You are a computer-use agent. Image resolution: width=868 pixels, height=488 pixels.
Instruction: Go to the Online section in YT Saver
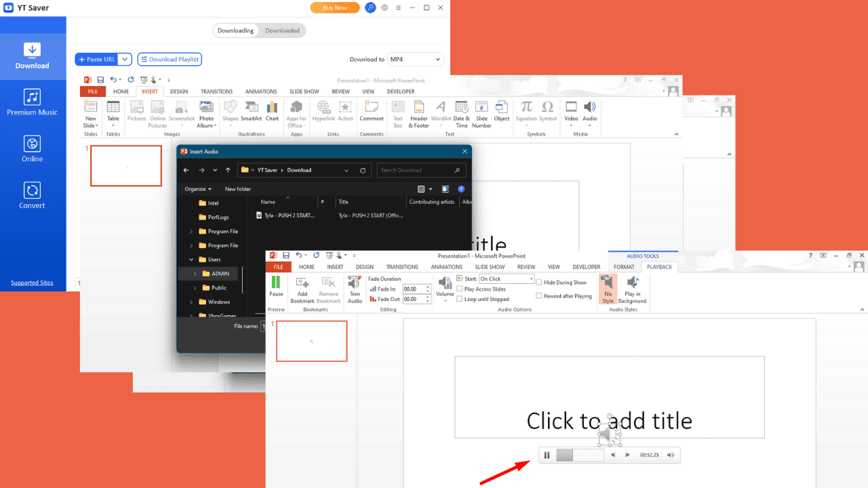pos(33,149)
